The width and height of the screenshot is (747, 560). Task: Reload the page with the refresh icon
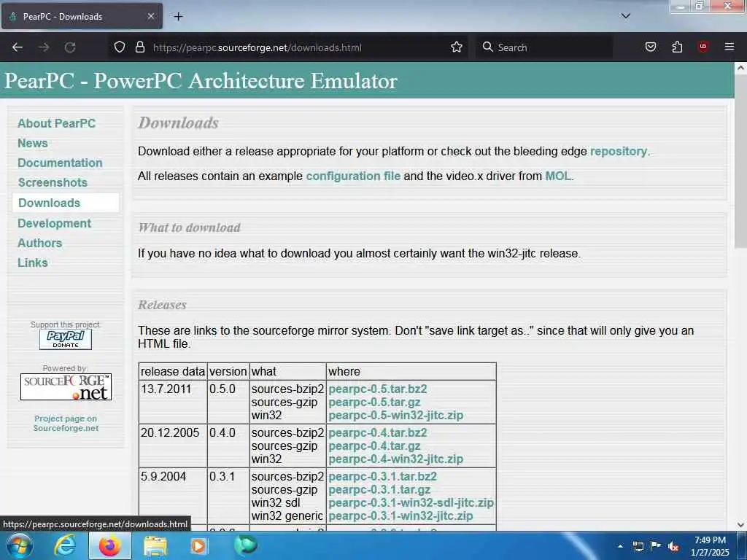tap(70, 47)
